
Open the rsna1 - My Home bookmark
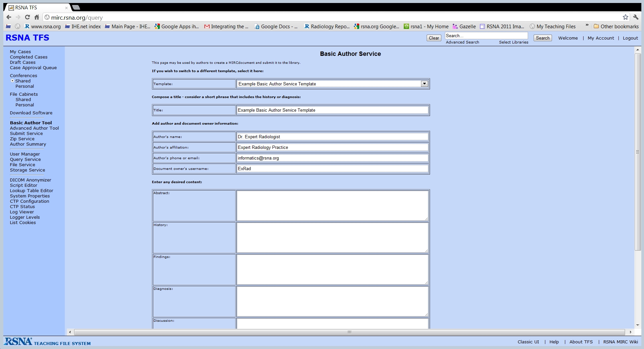426,27
